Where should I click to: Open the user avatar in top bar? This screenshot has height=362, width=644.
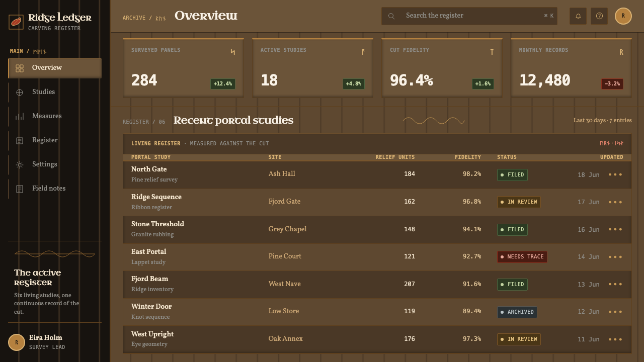pos(623,16)
